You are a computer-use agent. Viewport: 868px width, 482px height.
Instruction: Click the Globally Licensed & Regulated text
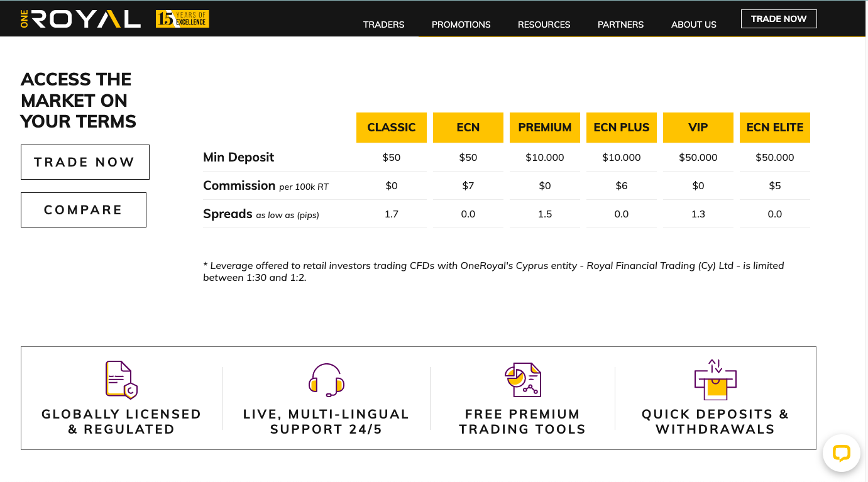(121, 422)
